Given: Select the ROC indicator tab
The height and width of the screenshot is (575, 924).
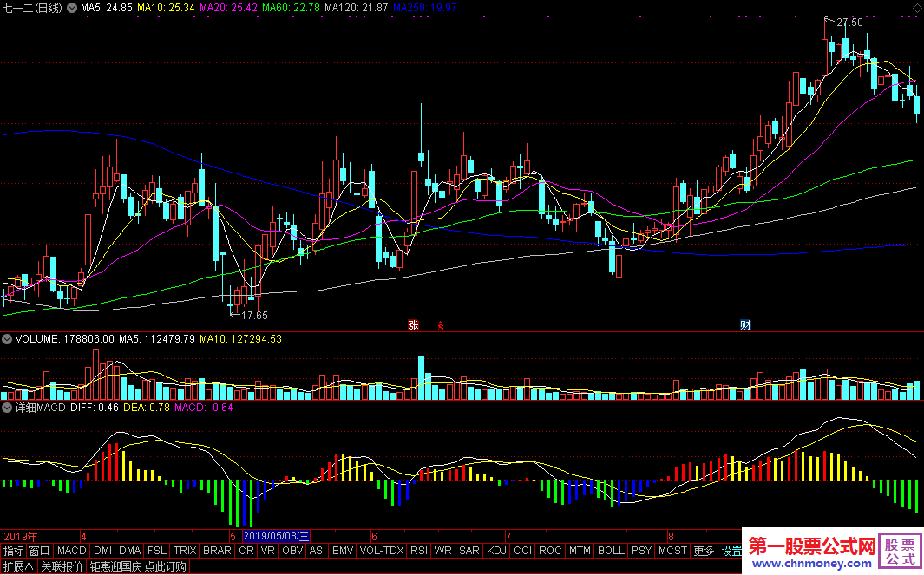Looking at the screenshot, I should pyautogui.click(x=550, y=551).
